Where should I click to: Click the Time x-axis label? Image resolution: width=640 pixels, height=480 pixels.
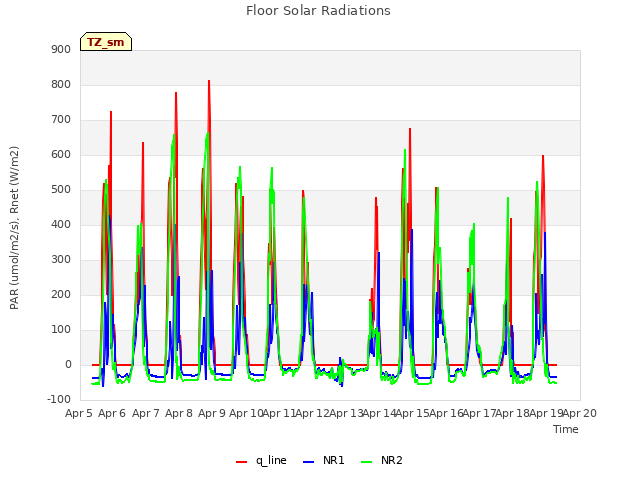tap(566, 429)
